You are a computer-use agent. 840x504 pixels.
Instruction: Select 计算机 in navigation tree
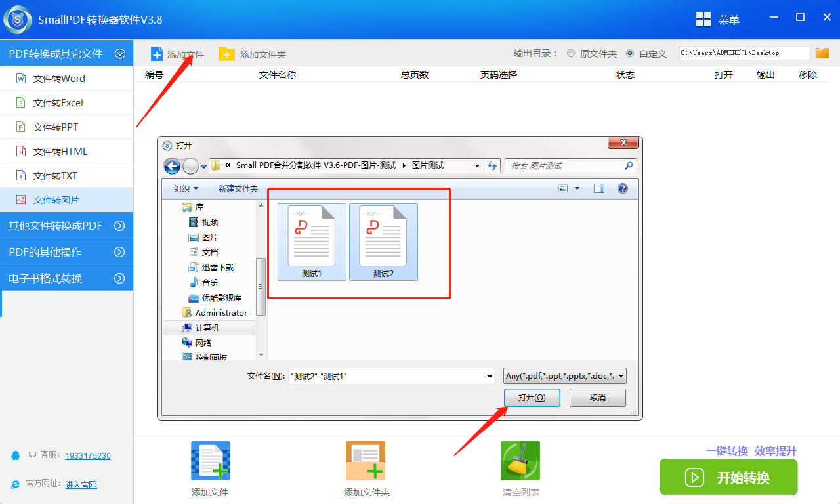point(209,328)
